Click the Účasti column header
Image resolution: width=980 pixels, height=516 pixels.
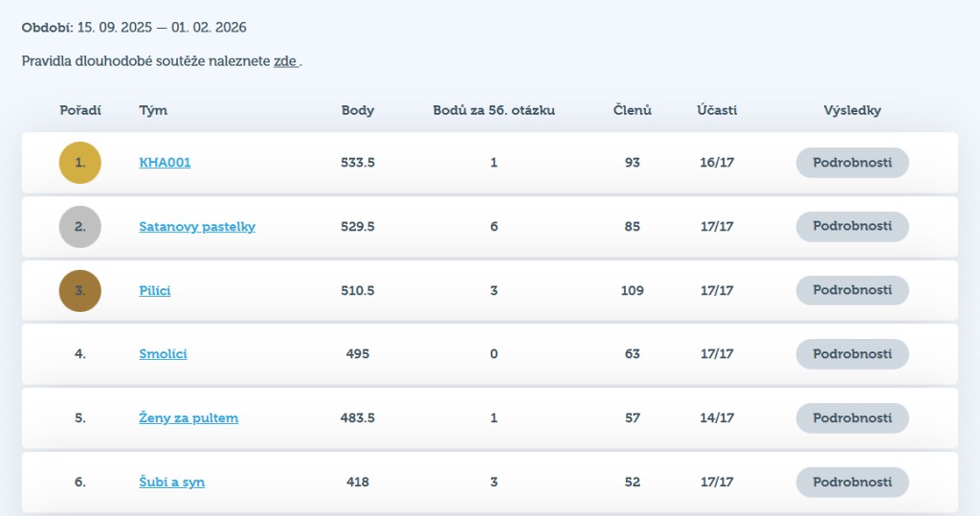pyautogui.click(x=717, y=110)
